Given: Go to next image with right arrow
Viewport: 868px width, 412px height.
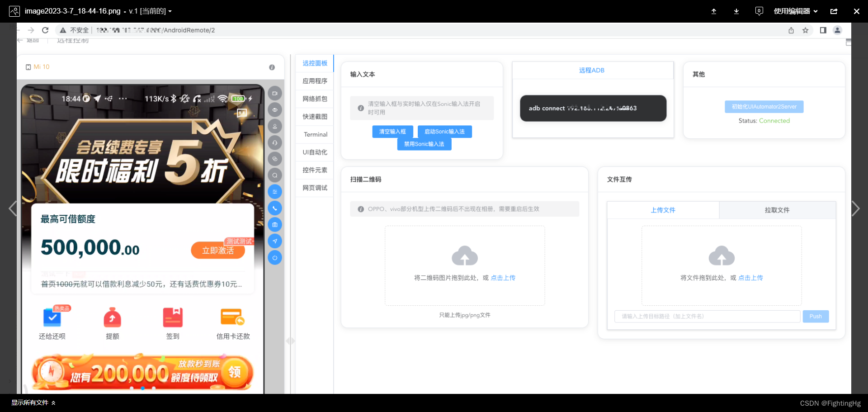Looking at the screenshot, I should tap(855, 208).
